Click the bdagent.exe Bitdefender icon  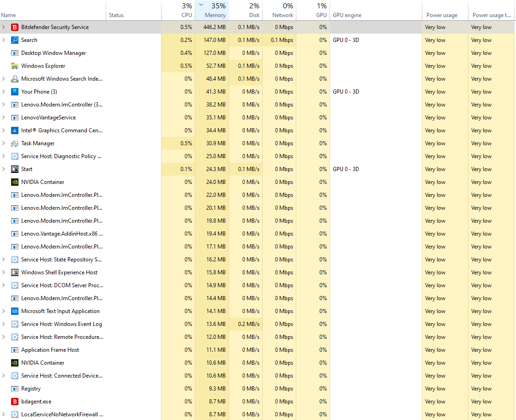pyautogui.click(x=14, y=402)
